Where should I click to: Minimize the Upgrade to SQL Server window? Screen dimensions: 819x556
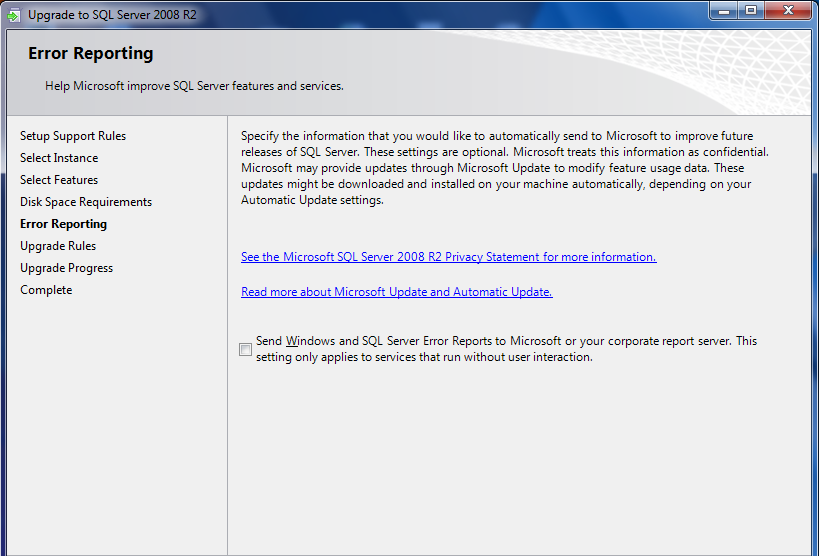pyautogui.click(x=723, y=10)
